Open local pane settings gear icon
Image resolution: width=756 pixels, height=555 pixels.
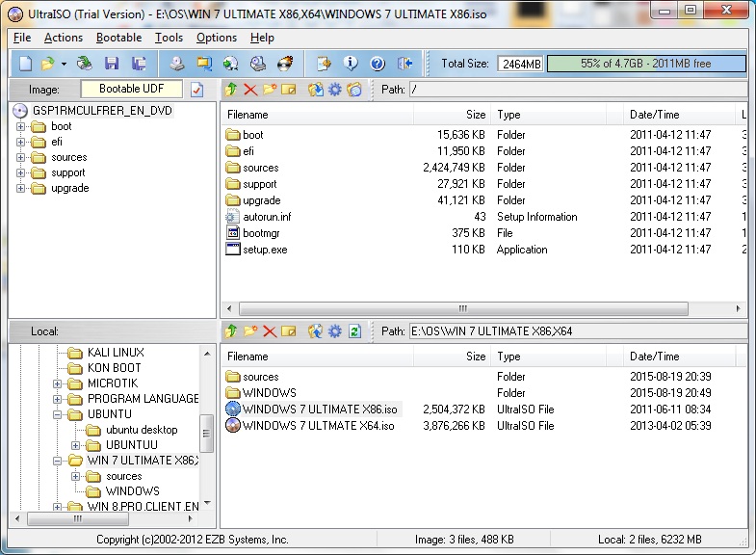click(334, 331)
